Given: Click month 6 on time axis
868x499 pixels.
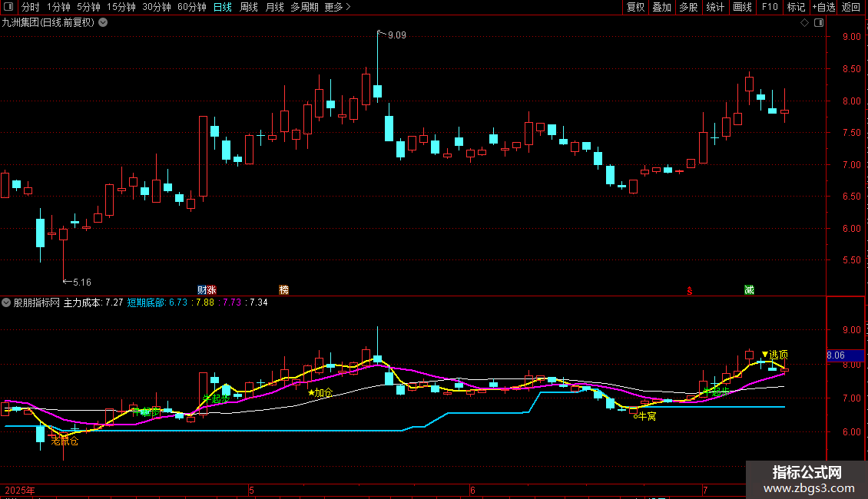Looking at the screenshot, I should pyautogui.click(x=472, y=490).
